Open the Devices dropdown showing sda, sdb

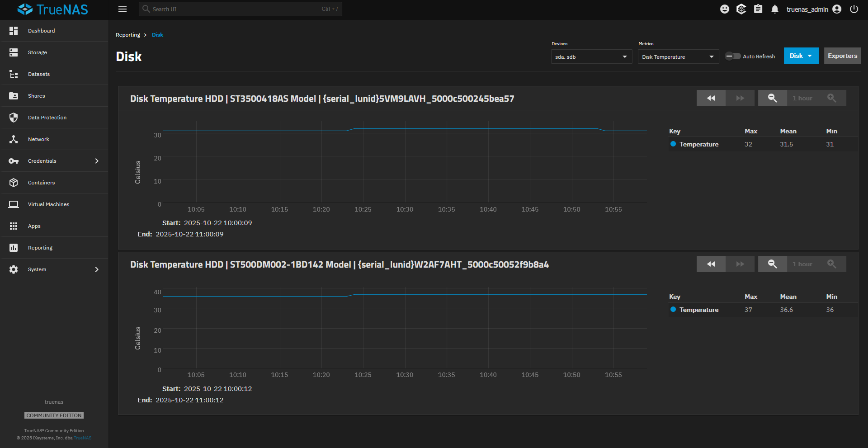591,57
